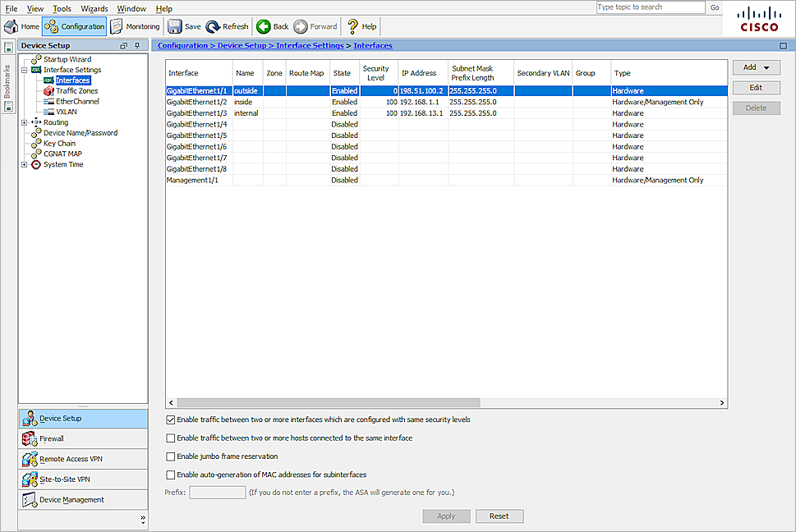Enable auto-generation of MAC addresses for subinterfaces
The width and height of the screenshot is (796, 532).
pyautogui.click(x=171, y=474)
